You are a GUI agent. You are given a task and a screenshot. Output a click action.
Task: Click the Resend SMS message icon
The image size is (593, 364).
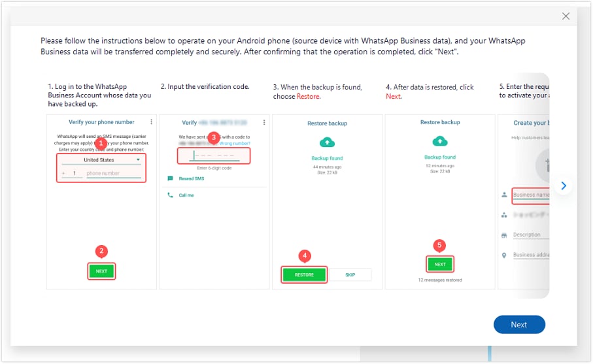click(170, 178)
